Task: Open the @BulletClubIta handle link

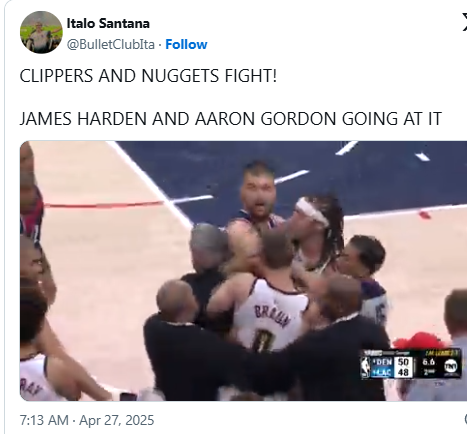Action: pyautogui.click(x=111, y=44)
